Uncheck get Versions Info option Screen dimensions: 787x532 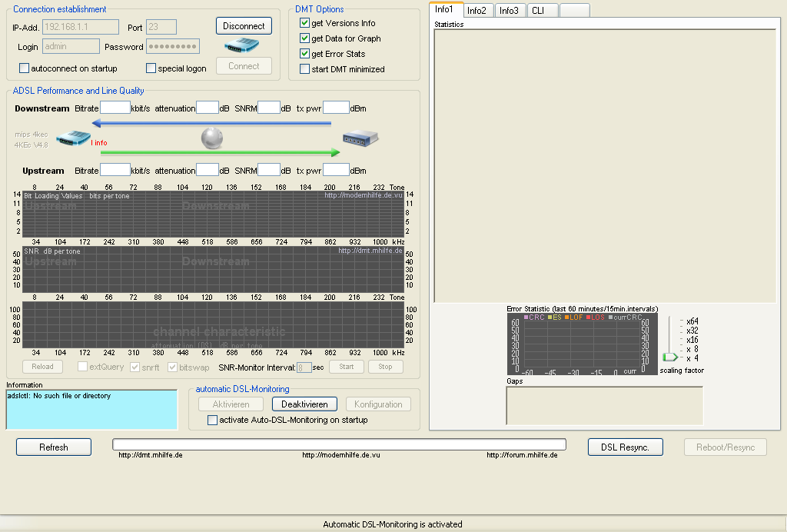pyautogui.click(x=305, y=23)
